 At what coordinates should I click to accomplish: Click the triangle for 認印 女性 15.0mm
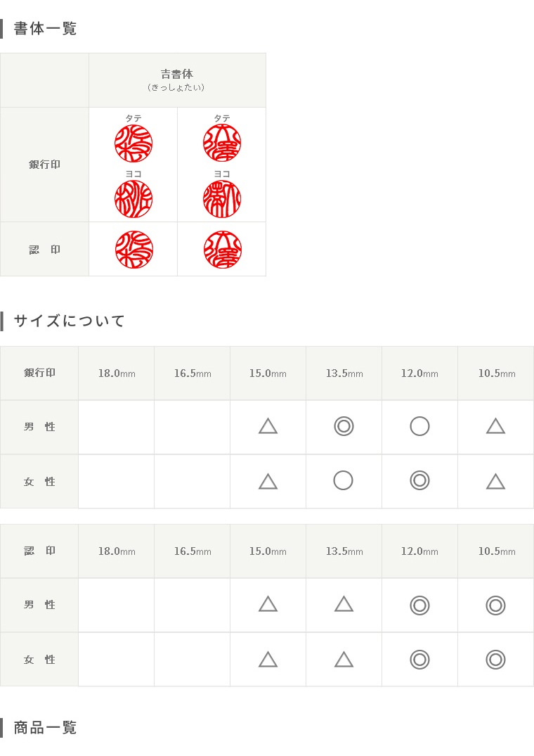tap(268, 660)
